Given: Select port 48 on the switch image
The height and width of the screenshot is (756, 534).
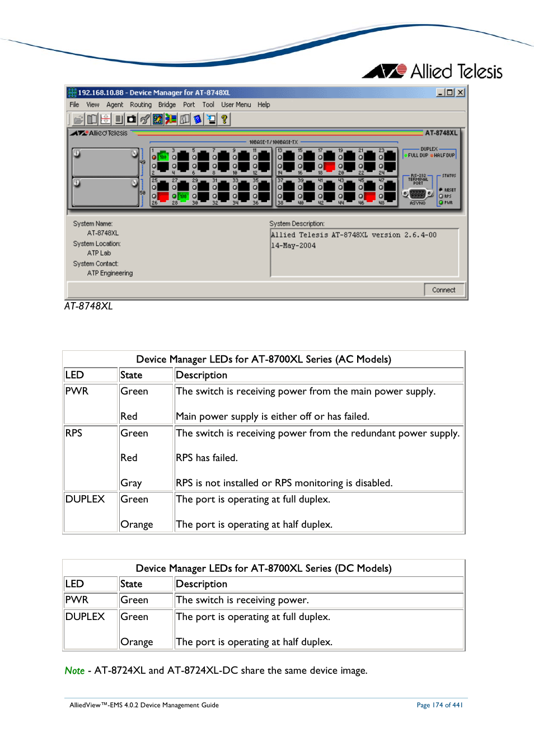Looking at the screenshot, I should pos(390,196).
